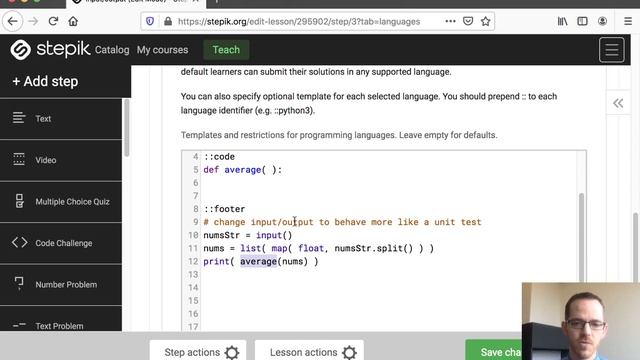Go to My courses
Screen dimensions: 640x360
click(x=162, y=50)
